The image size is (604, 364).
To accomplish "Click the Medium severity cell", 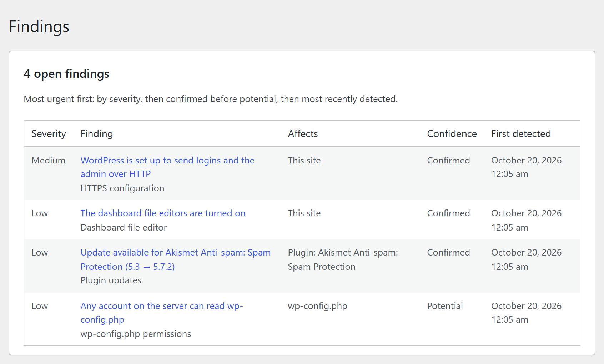I will click(x=49, y=160).
